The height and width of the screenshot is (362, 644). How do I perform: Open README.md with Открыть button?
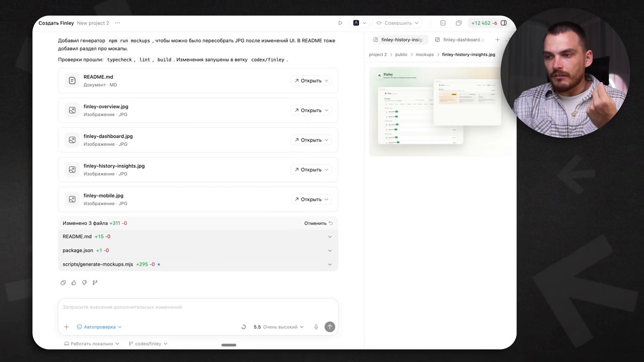click(308, 80)
